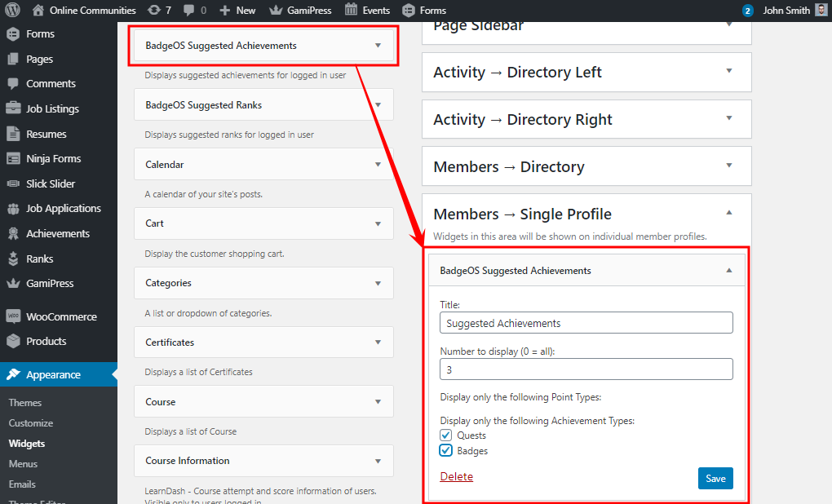The width and height of the screenshot is (832, 504).
Task: Click the WordPress logo icon
Action: 12,11
